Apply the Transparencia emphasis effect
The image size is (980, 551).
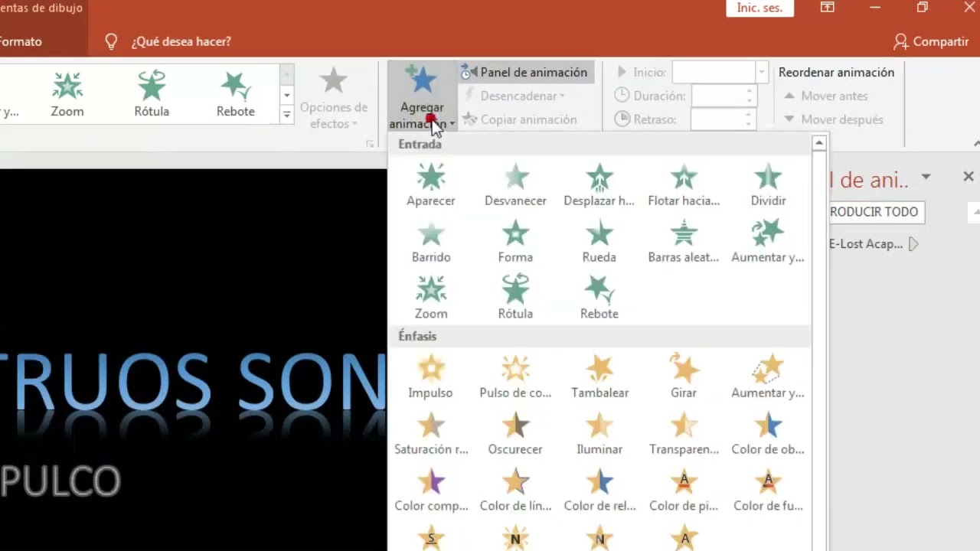click(x=684, y=433)
